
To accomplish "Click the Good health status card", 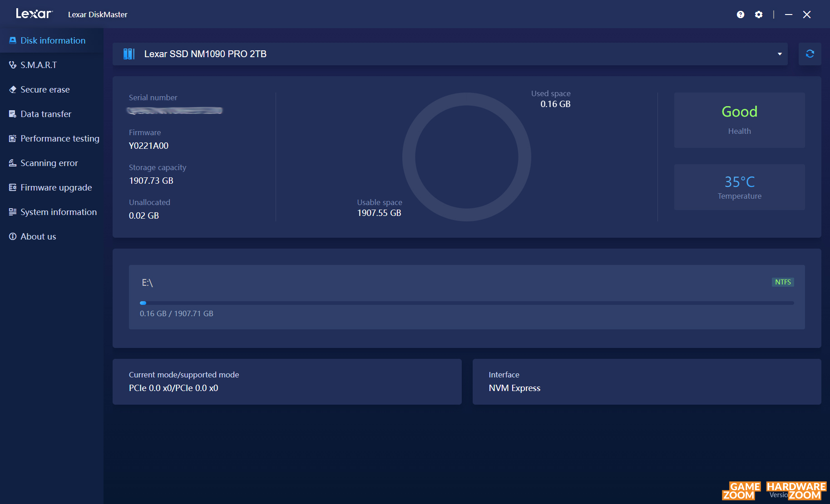I will [x=739, y=120].
